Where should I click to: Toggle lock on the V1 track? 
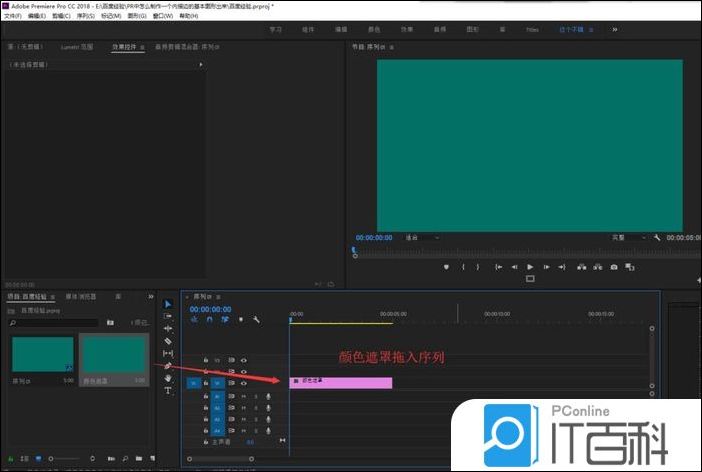(206, 383)
